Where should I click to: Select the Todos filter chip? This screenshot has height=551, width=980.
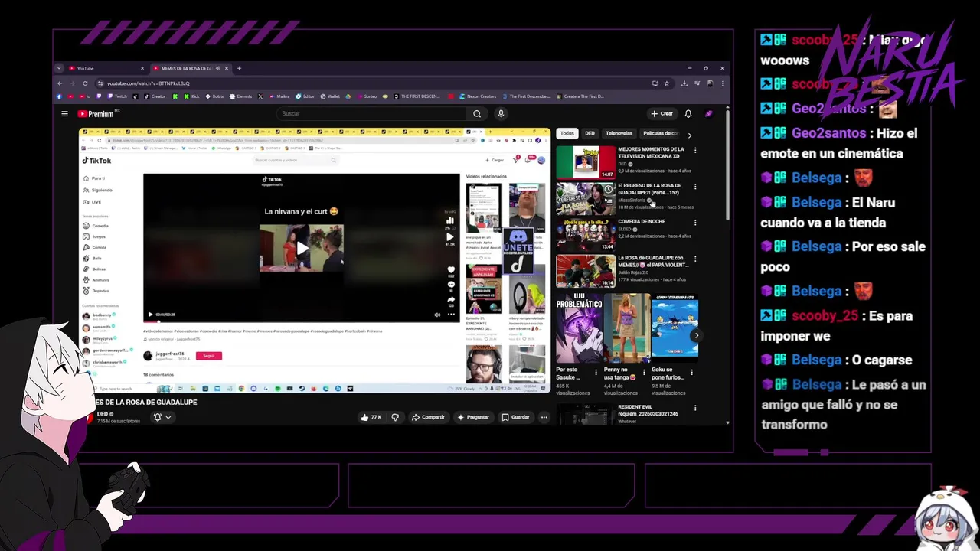coord(567,134)
